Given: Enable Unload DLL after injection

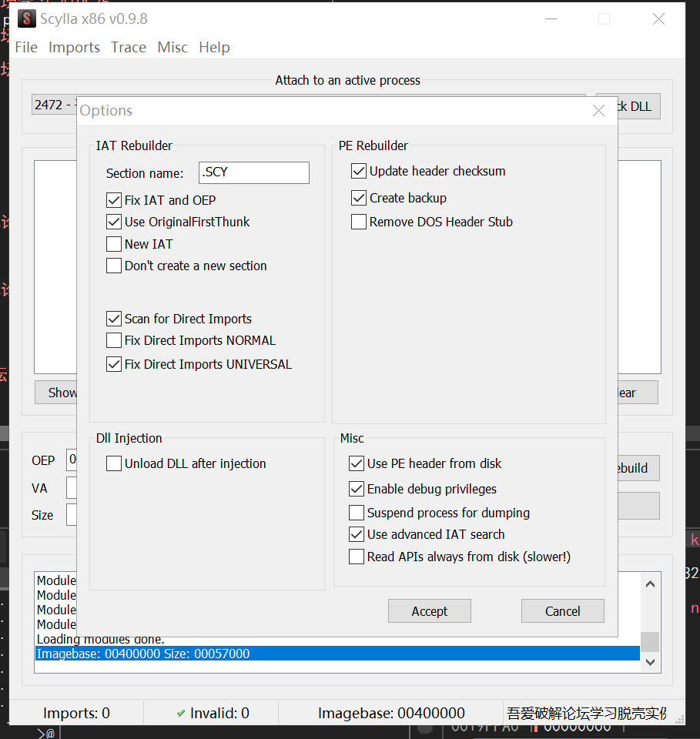Looking at the screenshot, I should tap(114, 463).
